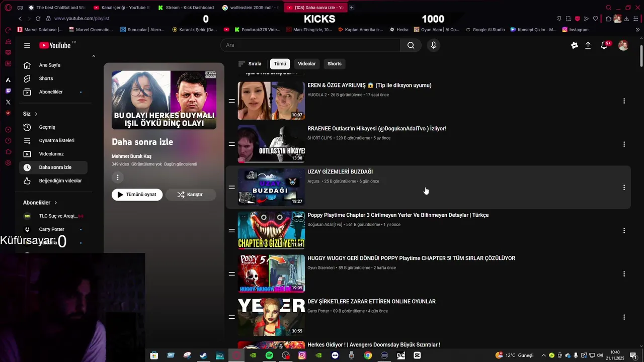
Task: Click the sparkle create icon in header
Action: [574, 45]
